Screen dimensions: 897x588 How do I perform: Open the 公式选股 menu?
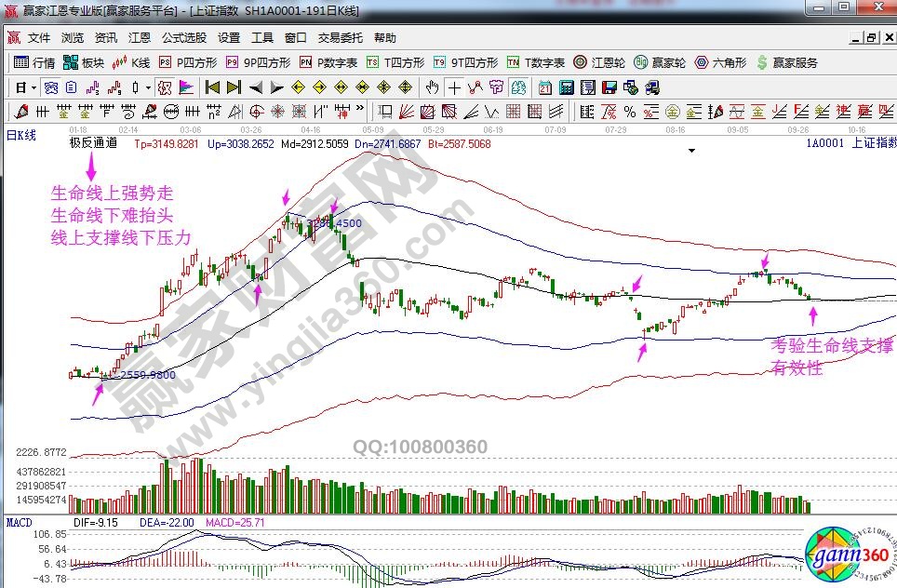point(184,38)
